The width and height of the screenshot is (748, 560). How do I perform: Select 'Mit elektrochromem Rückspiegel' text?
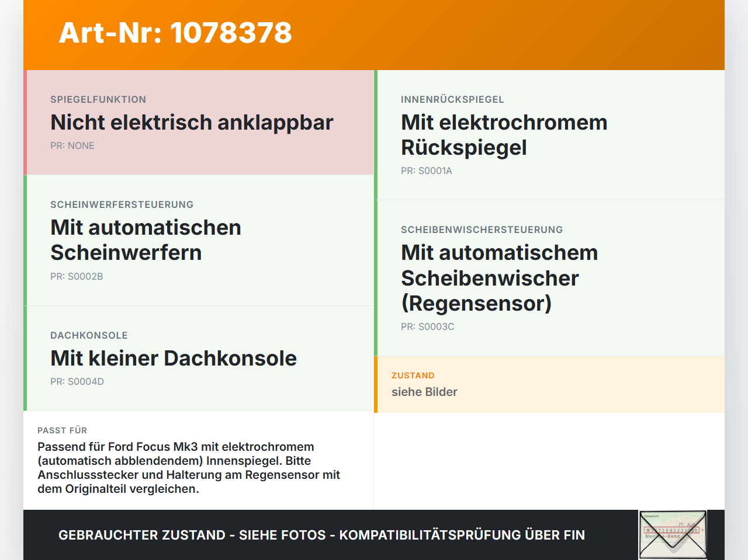504,135
